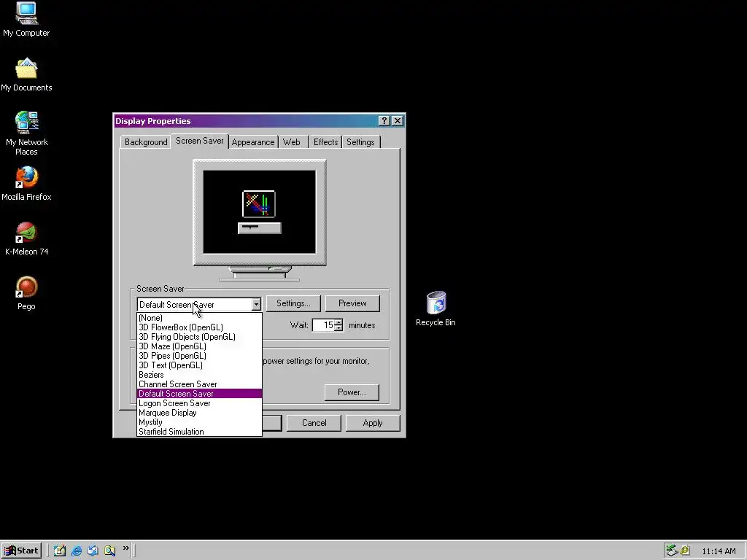
Task: Choose Default Screen Saver highlighted entry
Action: [x=199, y=394]
